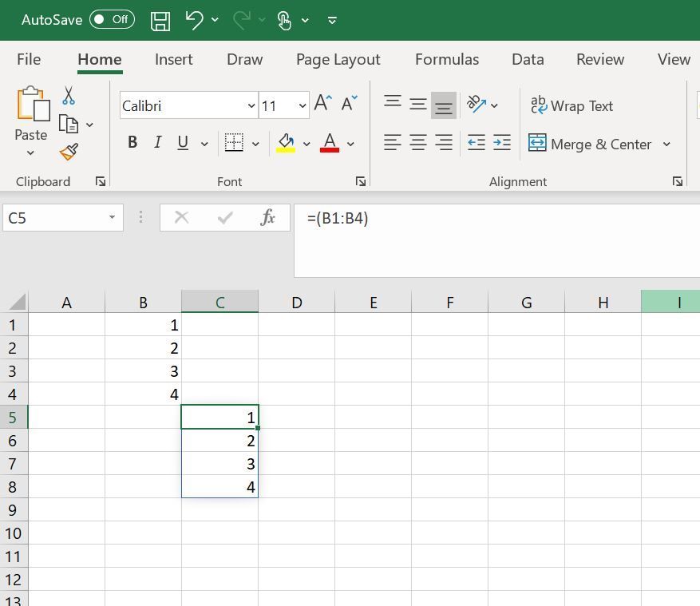Select column D header
The width and height of the screenshot is (700, 606).
coord(296,303)
